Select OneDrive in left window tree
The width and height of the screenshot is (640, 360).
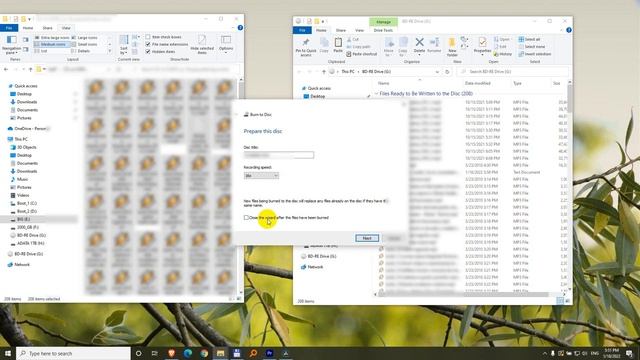pos(29,129)
